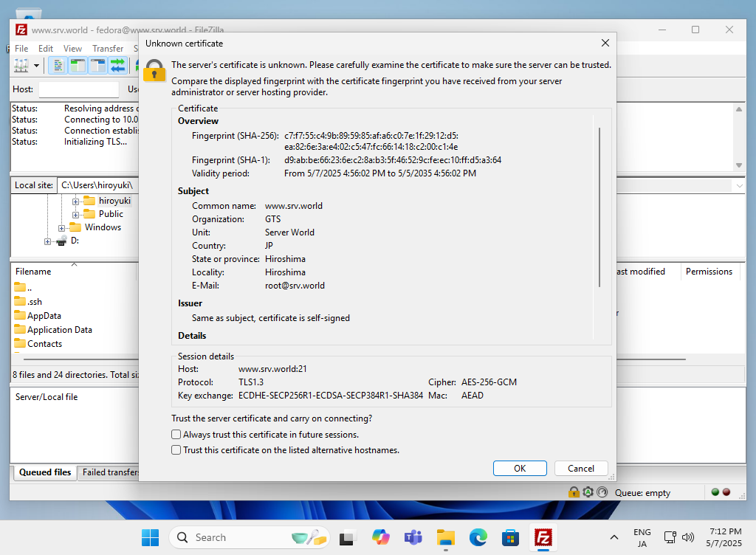Click the Host input field
The height and width of the screenshot is (555, 756).
click(x=78, y=89)
